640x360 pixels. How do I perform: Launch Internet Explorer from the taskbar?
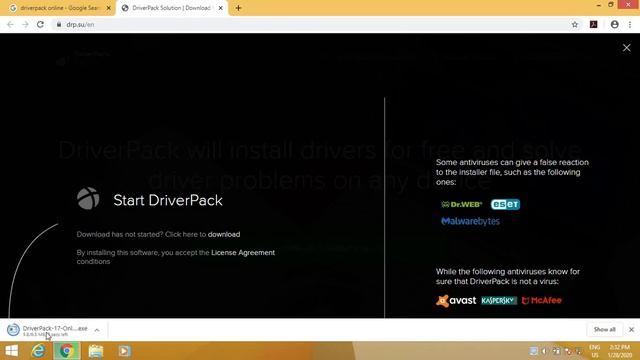point(38,351)
